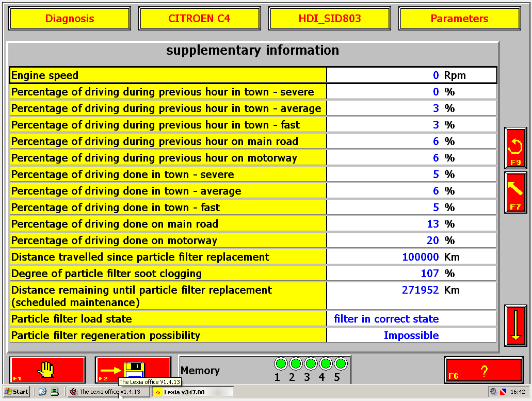
Task: Select previous hour in town - average row
Action: [253, 108]
